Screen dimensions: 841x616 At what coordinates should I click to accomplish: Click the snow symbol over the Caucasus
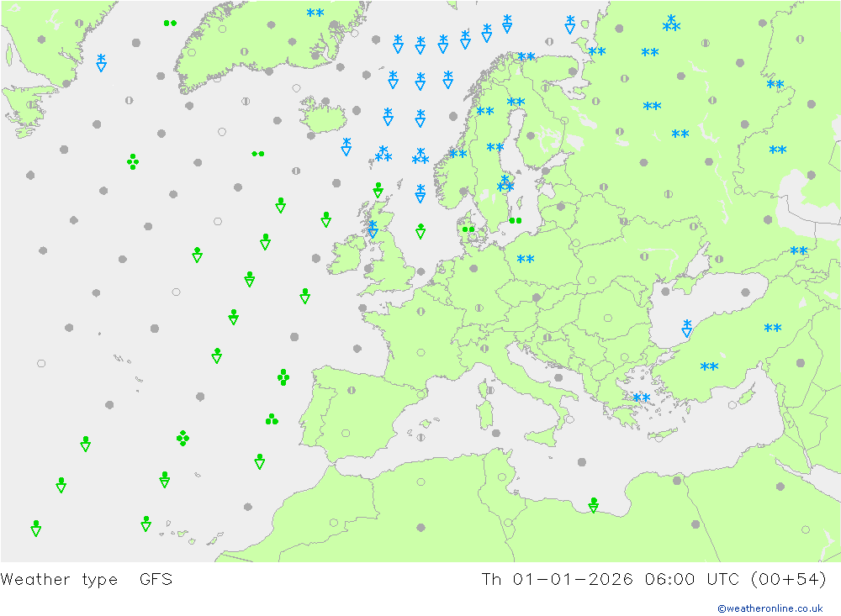click(799, 251)
